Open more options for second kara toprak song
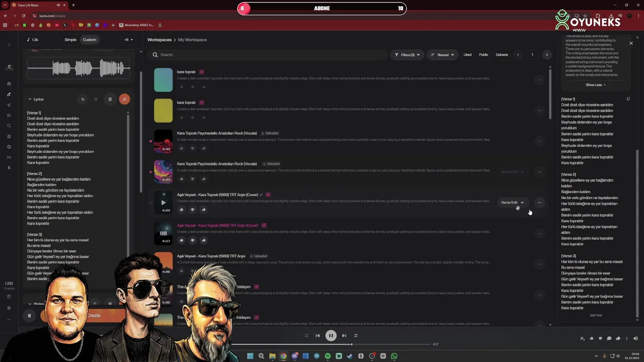 pos(539,111)
